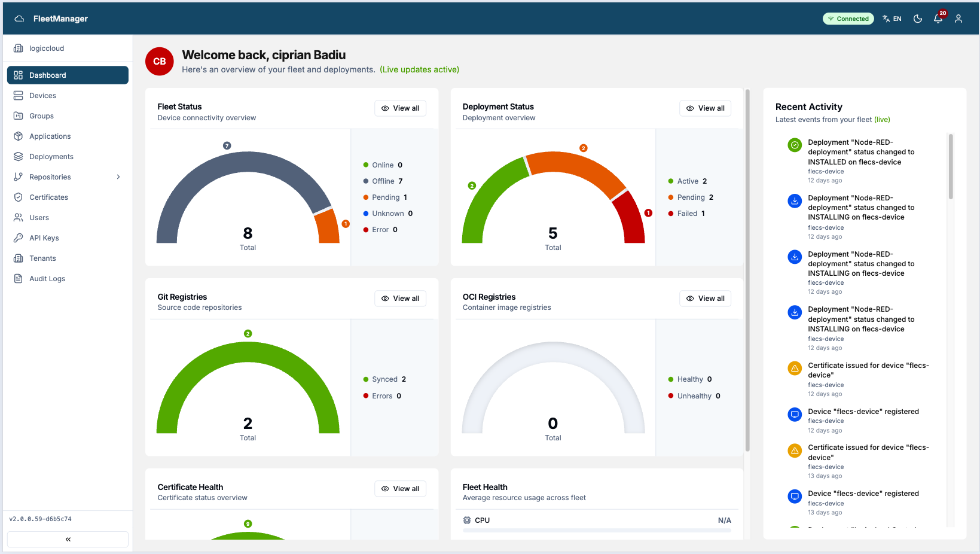This screenshot has width=980, height=554.
Task: Expand the Repositories submenu chevron
Action: [x=118, y=177]
